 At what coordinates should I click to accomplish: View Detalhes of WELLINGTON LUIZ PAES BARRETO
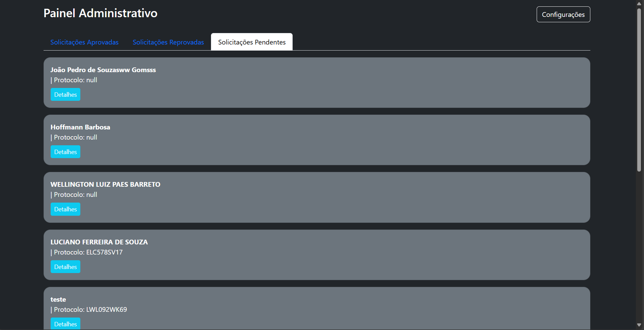(65, 209)
